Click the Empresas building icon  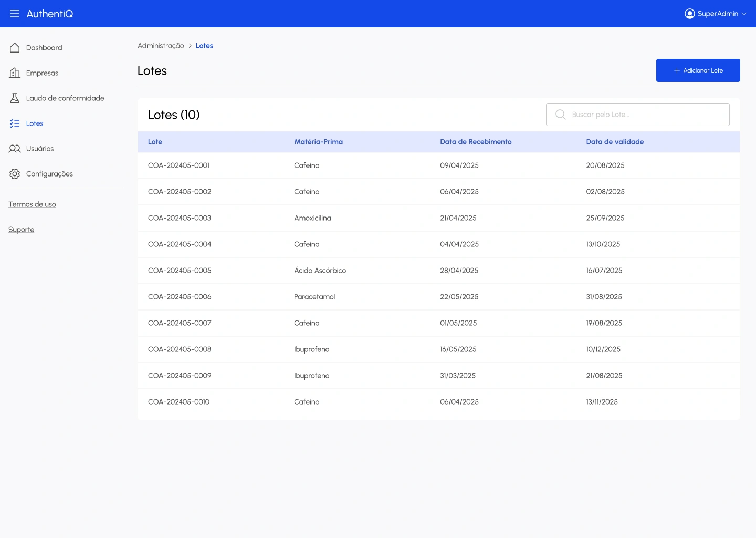coord(15,73)
